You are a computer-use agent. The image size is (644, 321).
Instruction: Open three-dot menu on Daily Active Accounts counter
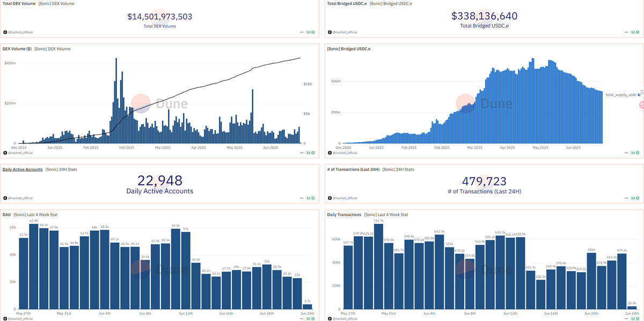coord(302,198)
